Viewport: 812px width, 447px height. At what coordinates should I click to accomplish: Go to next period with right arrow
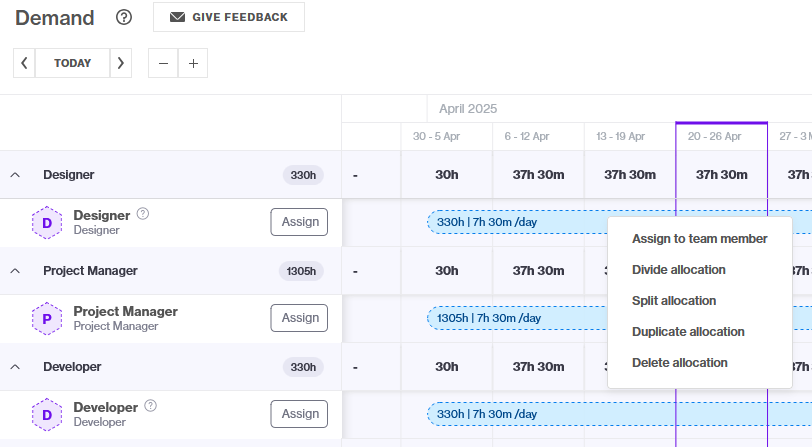click(x=121, y=63)
